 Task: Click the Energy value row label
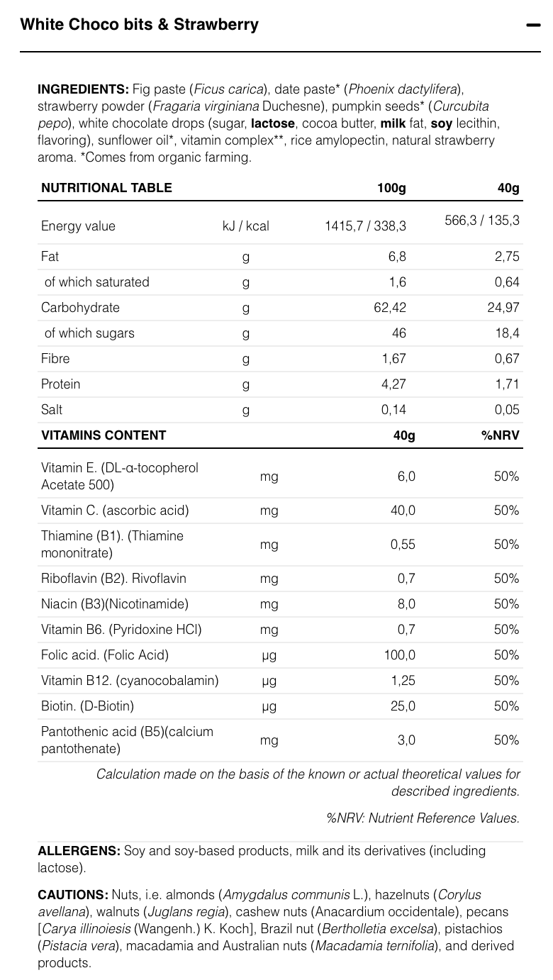coord(78,226)
